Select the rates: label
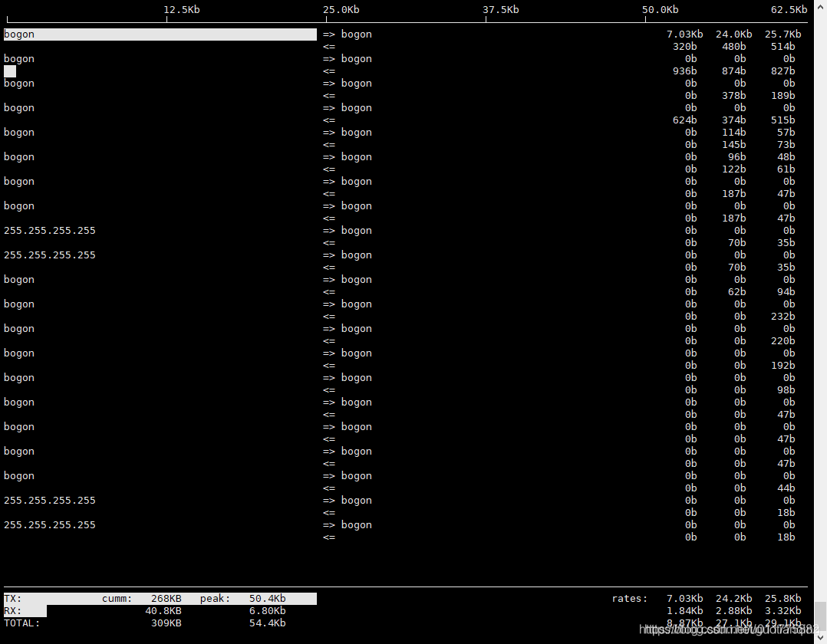The width and height of the screenshot is (827, 644). pos(630,599)
